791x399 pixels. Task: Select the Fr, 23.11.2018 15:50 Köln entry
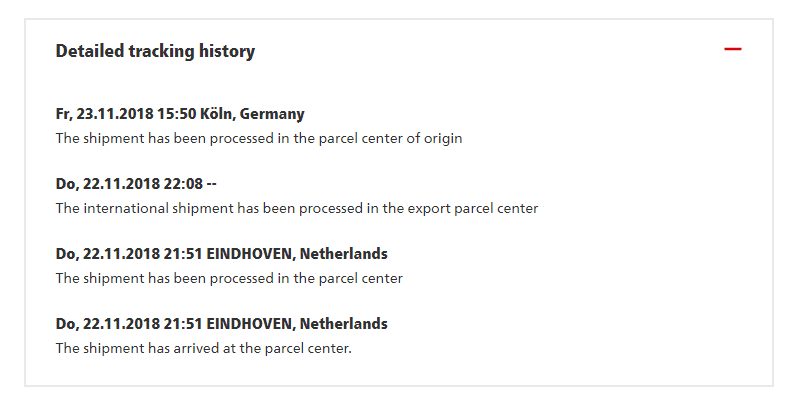coord(180,113)
